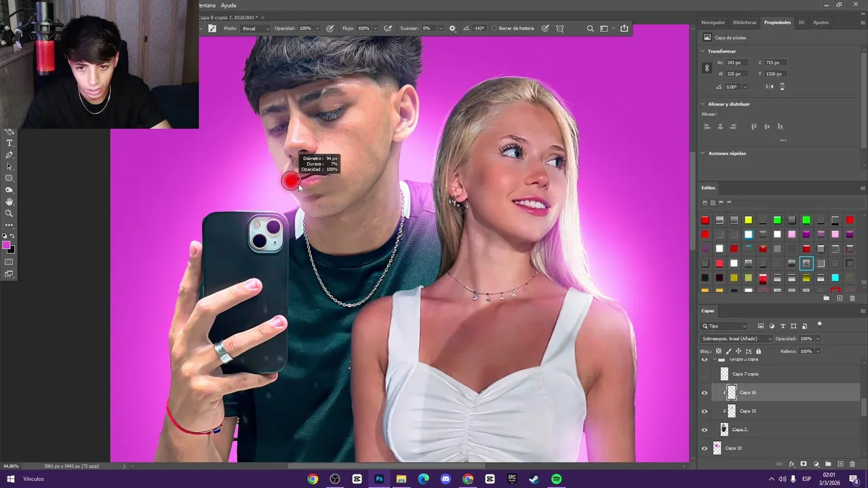Image resolution: width=868 pixels, height=488 pixels.
Task: Lock layer position icon
Action: point(738,351)
